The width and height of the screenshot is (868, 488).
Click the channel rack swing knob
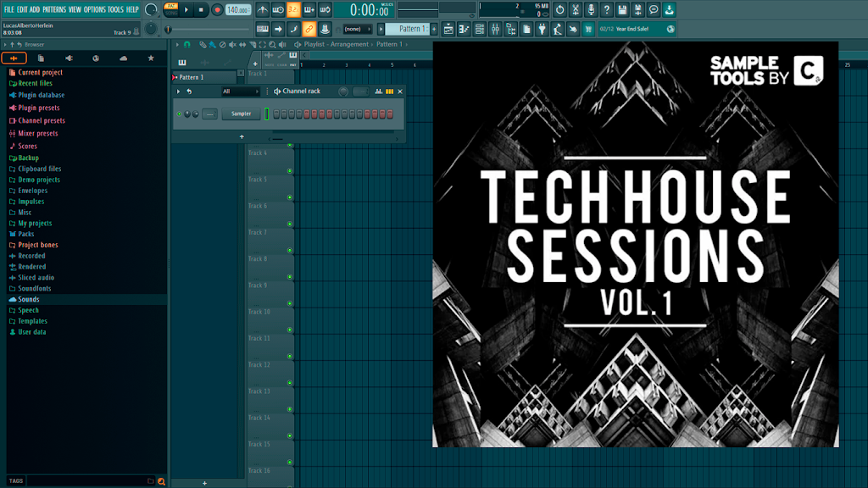click(343, 91)
